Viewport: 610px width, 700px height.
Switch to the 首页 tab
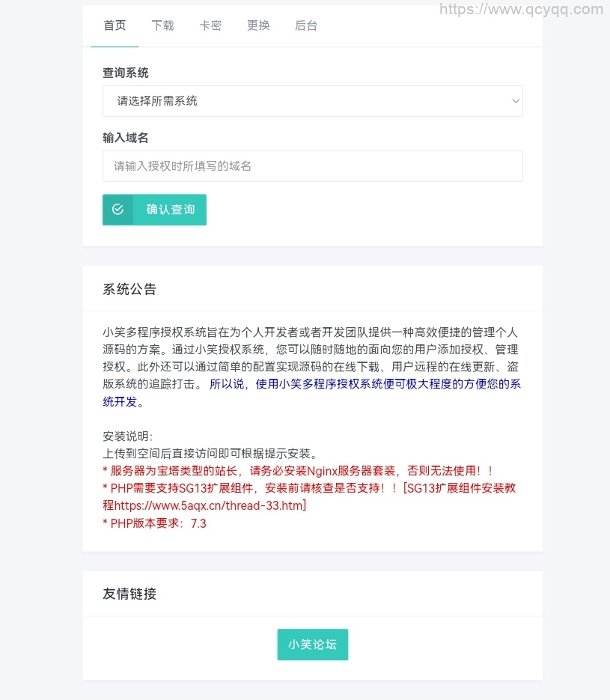pyautogui.click(x=115, y=25)
